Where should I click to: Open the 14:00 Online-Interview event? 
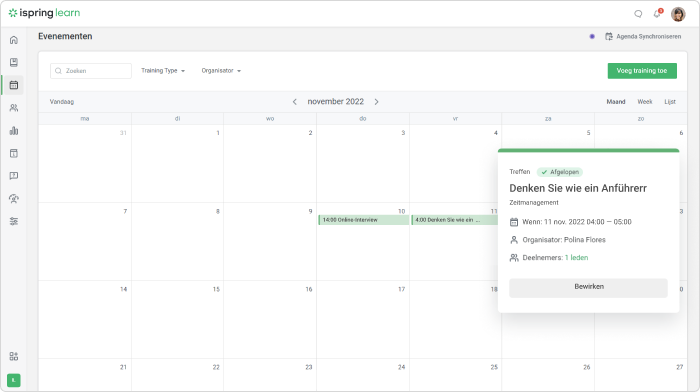tap(363, 220)
